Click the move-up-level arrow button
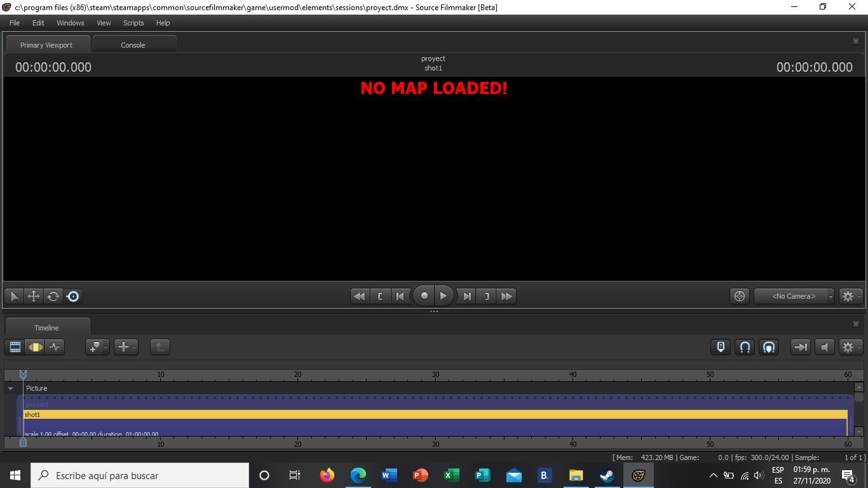 [x=160, y=347]
